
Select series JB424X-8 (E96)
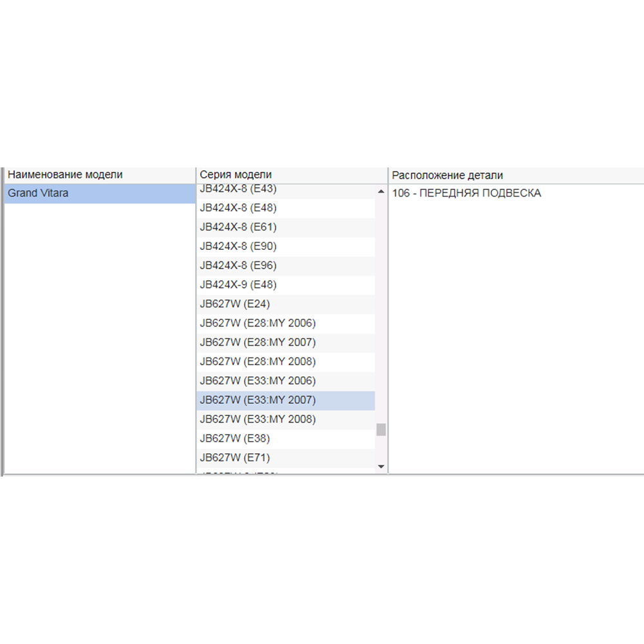tap(238, 265)
